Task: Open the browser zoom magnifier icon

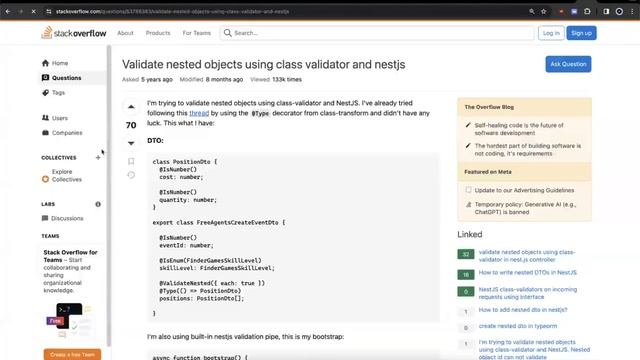Action: [532, 11]
